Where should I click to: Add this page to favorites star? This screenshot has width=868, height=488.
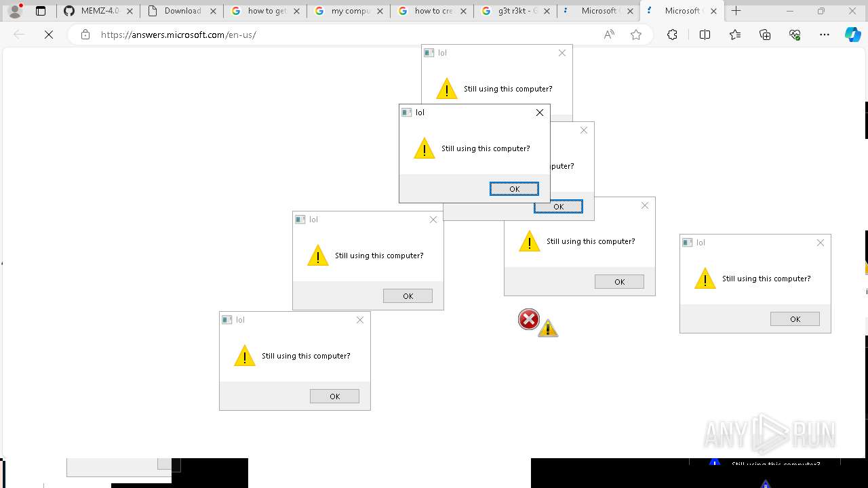636,35
